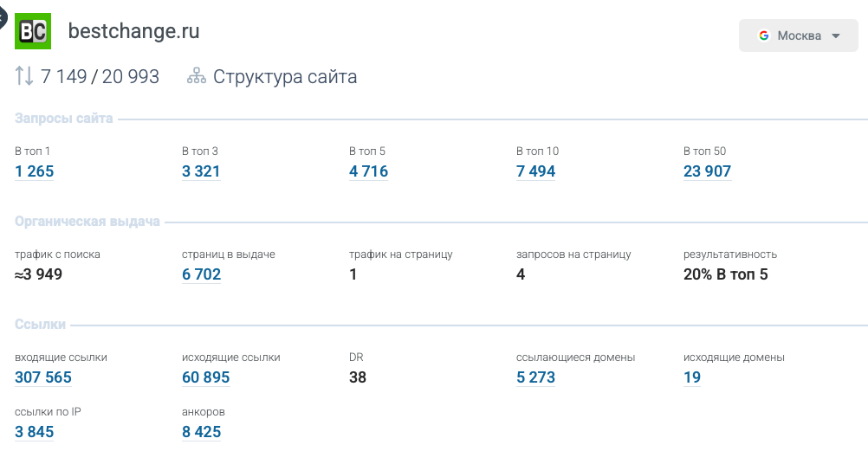Click the 7 149 / 20 993 position text
The width and height of the screenshot is (868, 464).
point(100,76)
